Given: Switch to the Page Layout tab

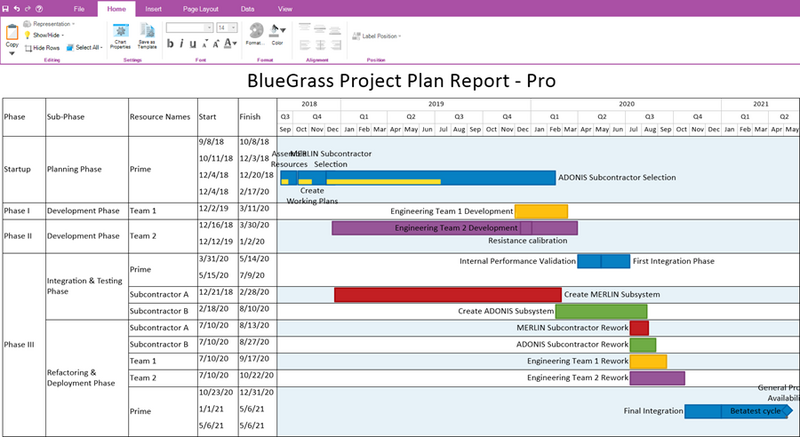Looking at the screenshot, I should point(201,9).
